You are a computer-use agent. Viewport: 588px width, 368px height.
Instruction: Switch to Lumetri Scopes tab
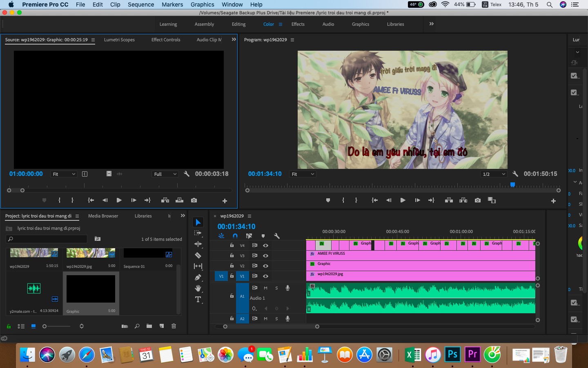tap(119, 40)
